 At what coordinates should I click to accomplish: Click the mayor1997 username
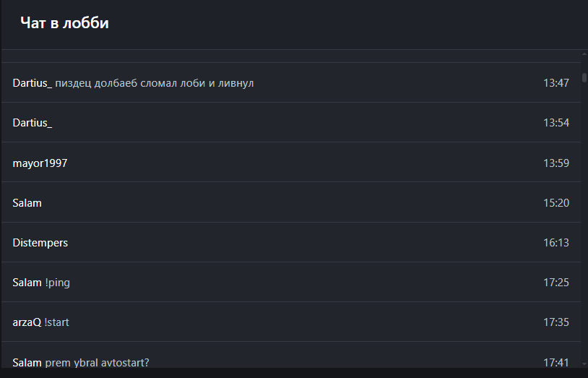[x=40, y=163]
